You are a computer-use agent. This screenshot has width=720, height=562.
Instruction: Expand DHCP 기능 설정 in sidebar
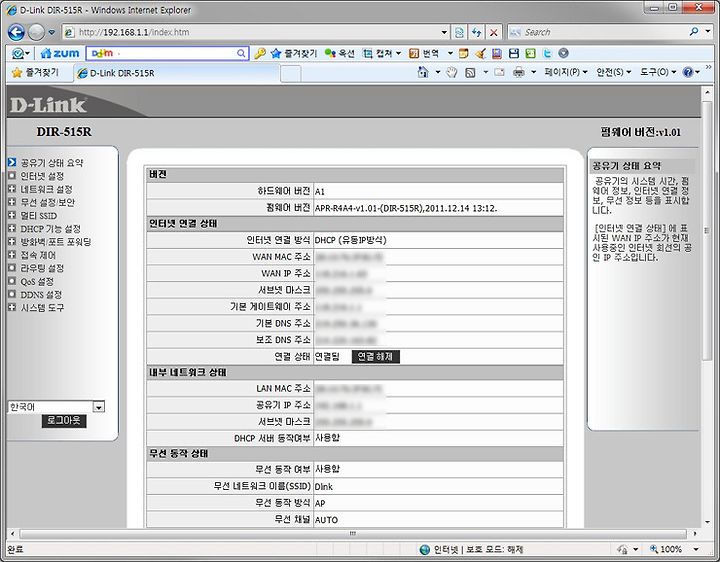click(51, 229)
